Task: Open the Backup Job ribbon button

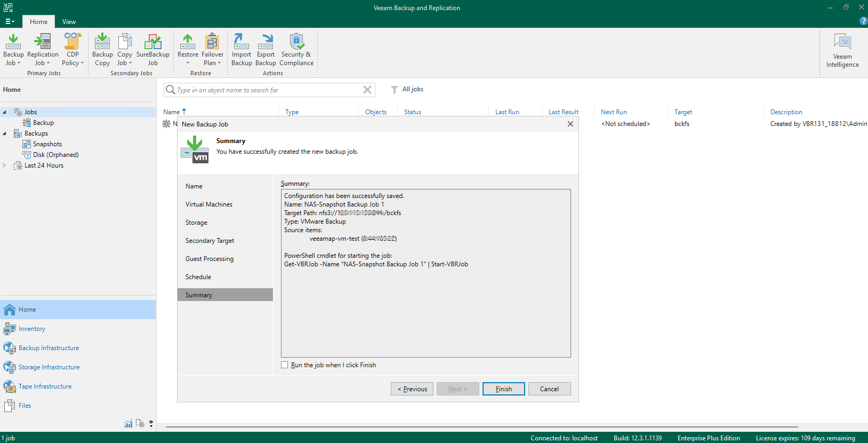Action: click(x=13, y=49)
